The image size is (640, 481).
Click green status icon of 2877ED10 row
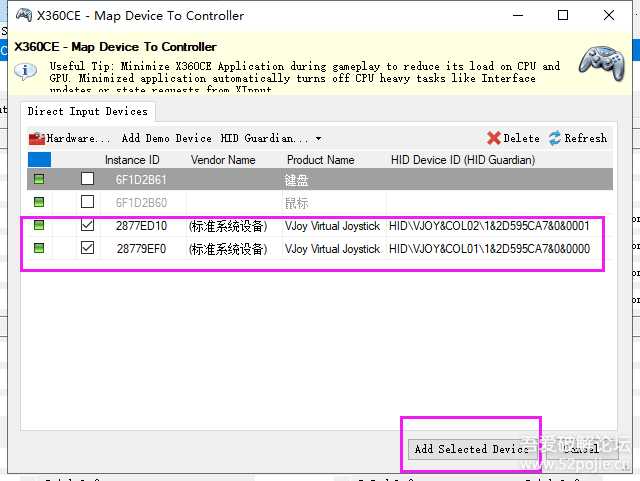click(x=39, y=226)
